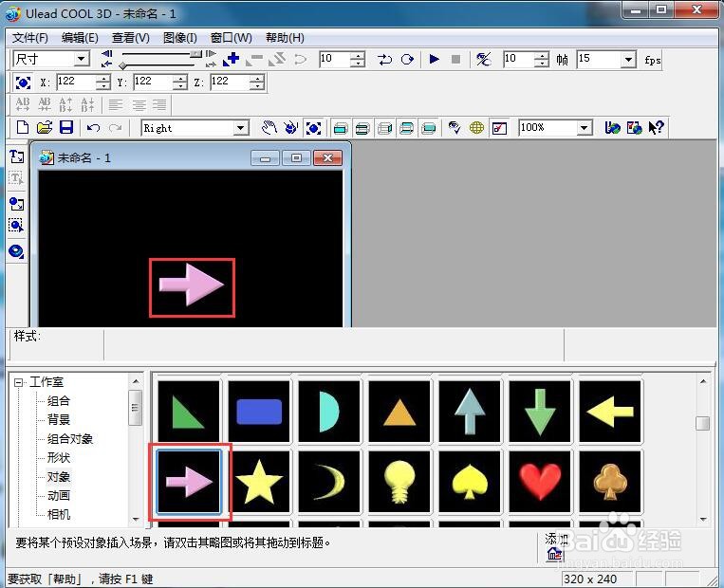Undo the last action
724x588 pixels.
[93, 127]
